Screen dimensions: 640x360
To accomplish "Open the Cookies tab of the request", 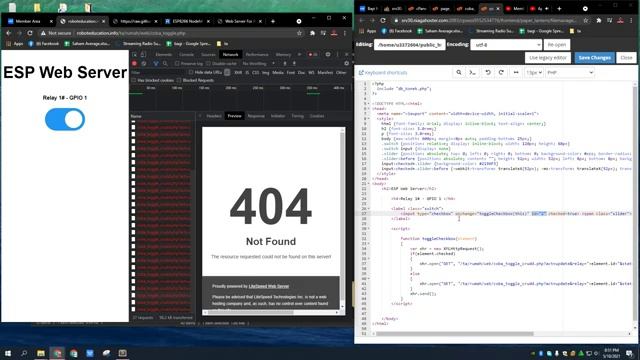I will [317, 116].
